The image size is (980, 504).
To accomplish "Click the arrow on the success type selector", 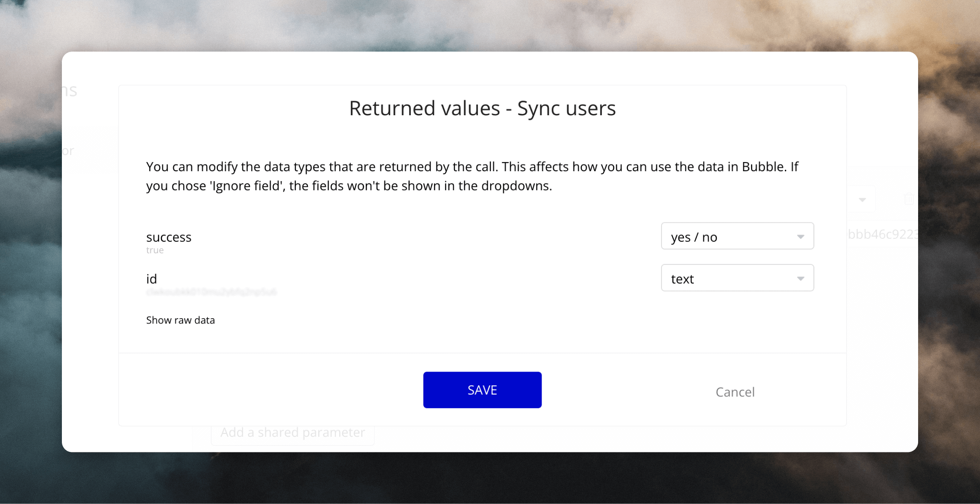I will click(x=800, y=237).
